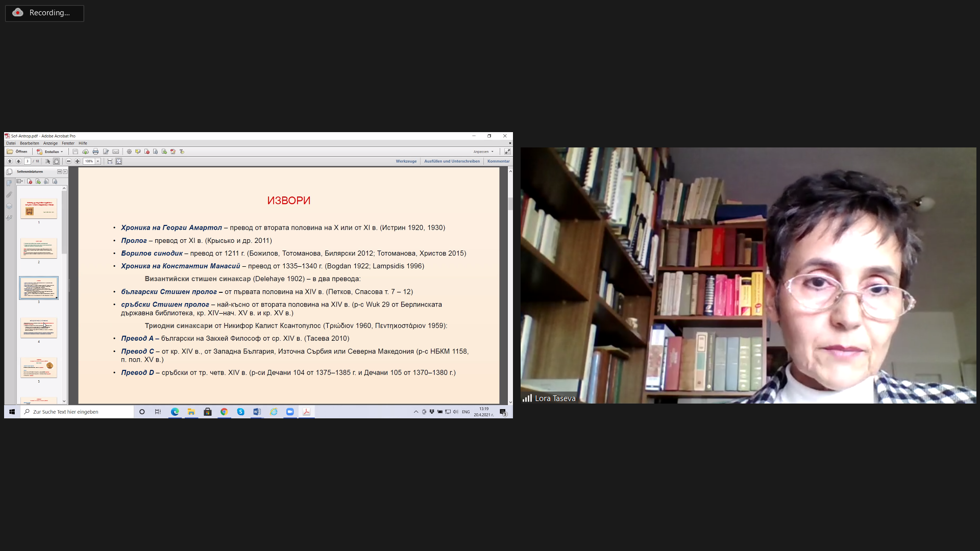Open the Bearbeiten menu
This screenshot has height=551, width=980.
coord(30,143)
